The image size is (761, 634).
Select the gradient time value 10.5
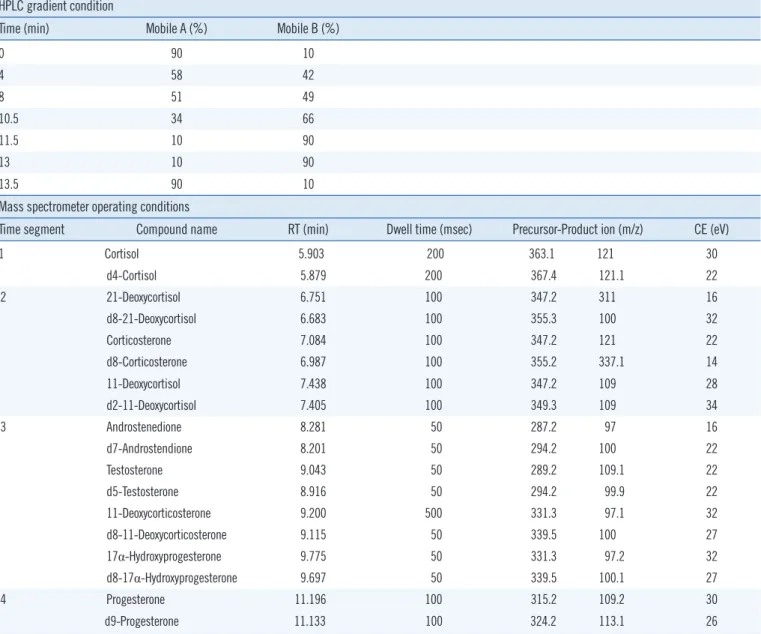9,119
